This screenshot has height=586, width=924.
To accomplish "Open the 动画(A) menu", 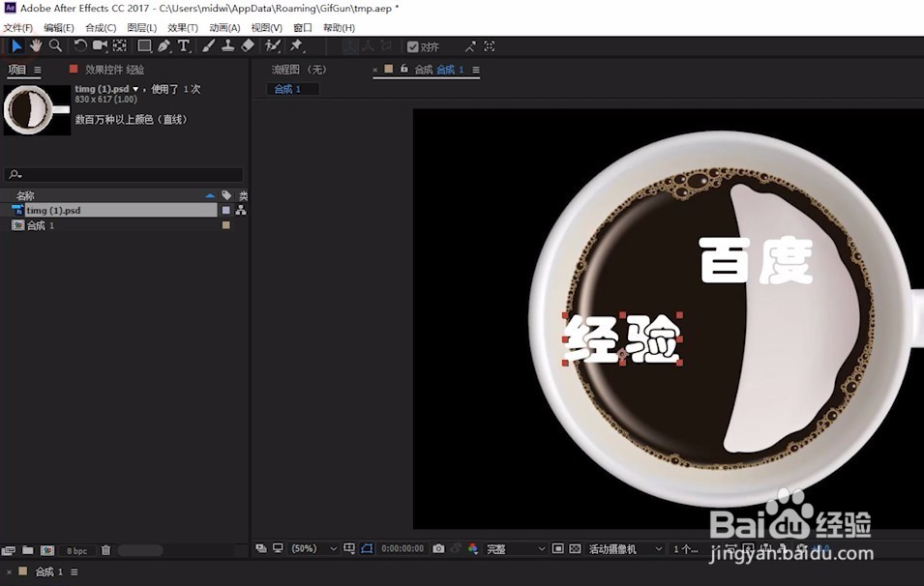I will click(224, 28).
